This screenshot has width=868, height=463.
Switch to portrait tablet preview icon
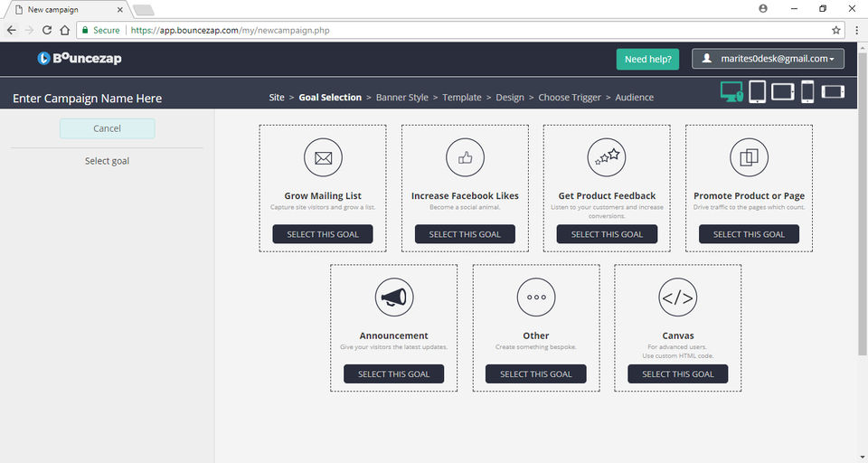point(758,91)
